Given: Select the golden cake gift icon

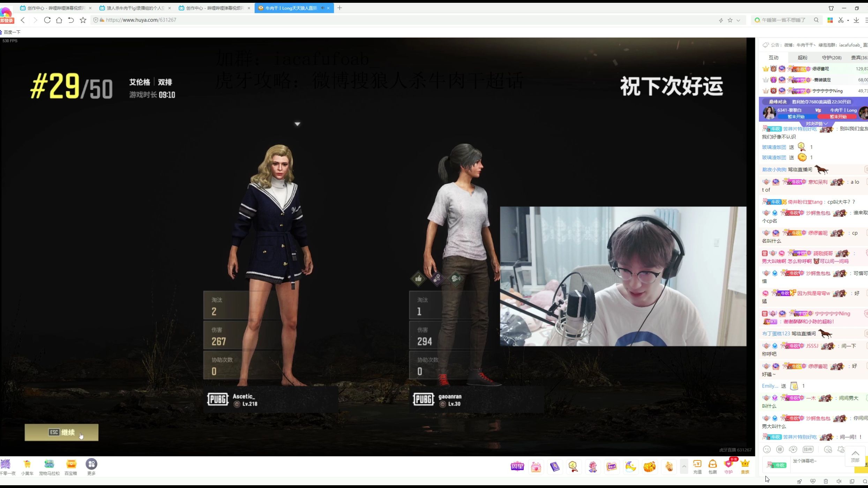Looking at the screenshot, I should tap(649, 466).
